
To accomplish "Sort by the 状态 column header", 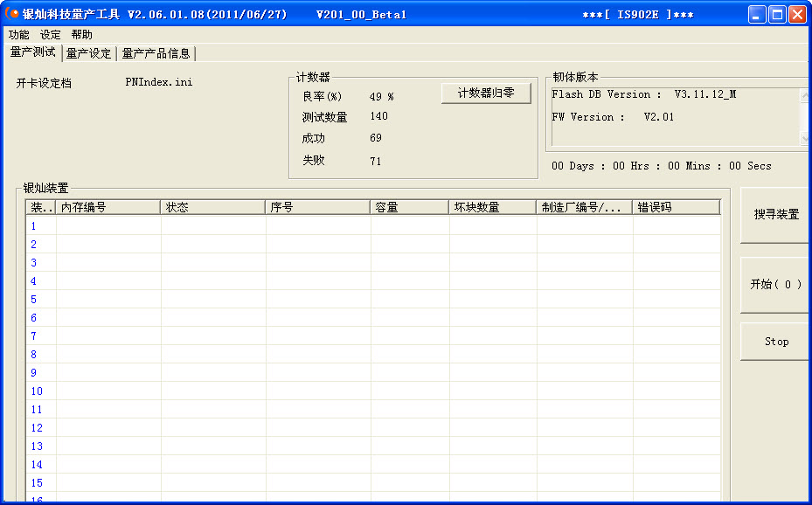I will point(213,207).
